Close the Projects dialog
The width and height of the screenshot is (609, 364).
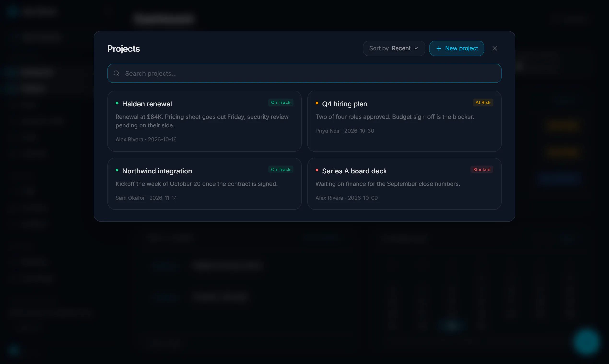[495, 48]
